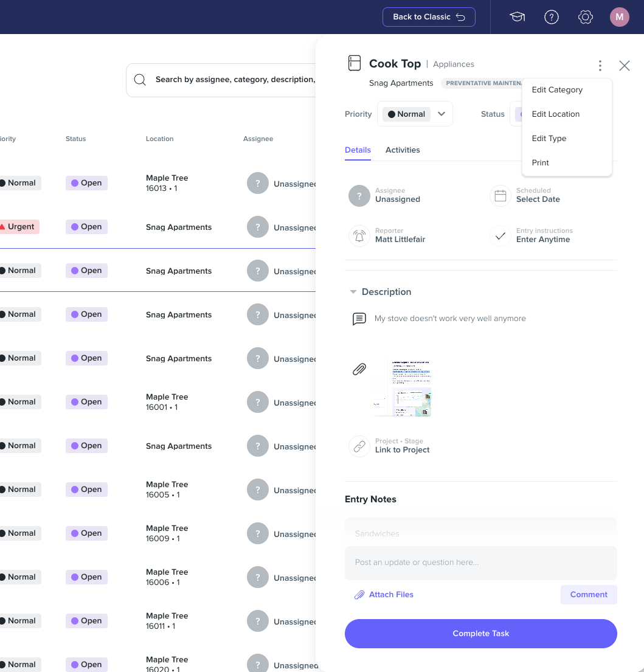The image size is (644, 672).
Task: Click the Complete Task button
Action: (x=481, y=634)
